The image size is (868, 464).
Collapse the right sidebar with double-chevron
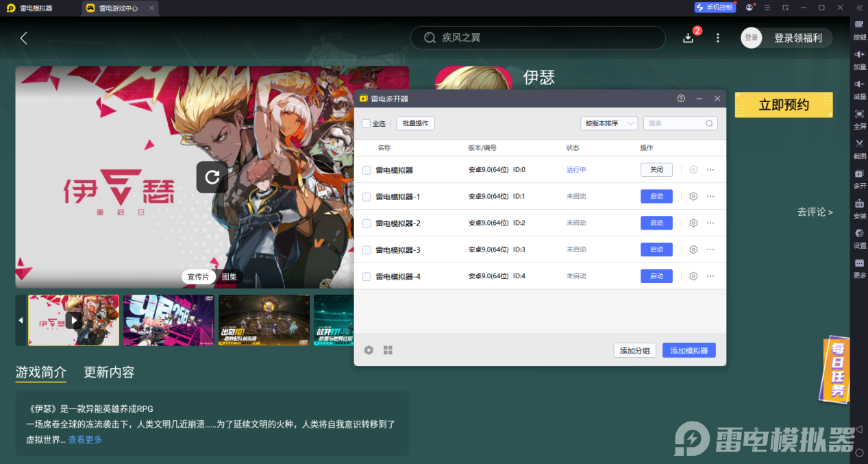pos(859,8)
